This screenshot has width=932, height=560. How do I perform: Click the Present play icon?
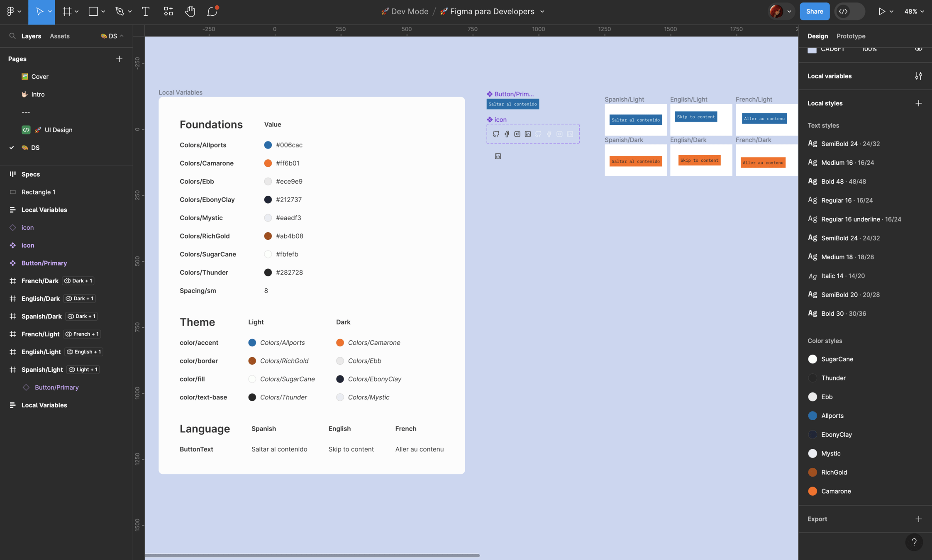click(881, 12)
